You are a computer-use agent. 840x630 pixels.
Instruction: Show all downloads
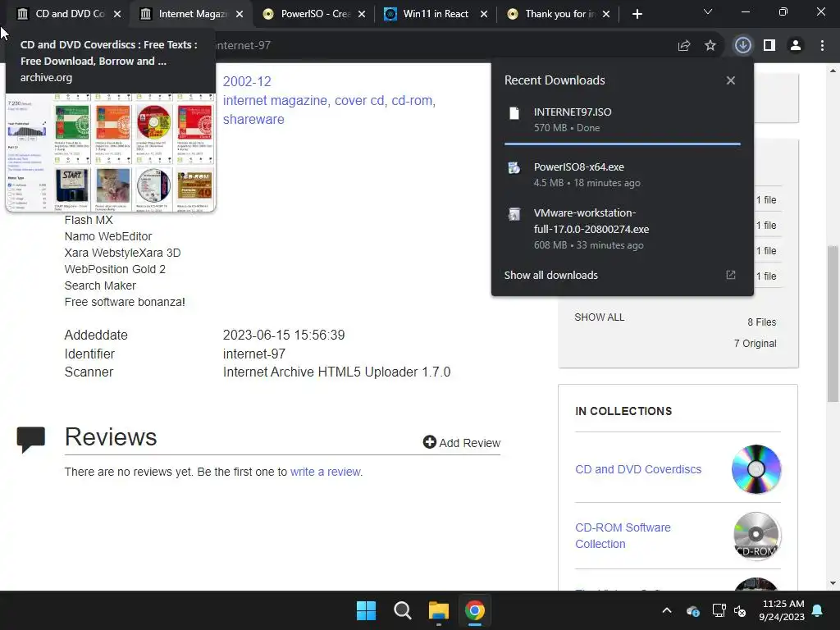click(x=550, y=276)
